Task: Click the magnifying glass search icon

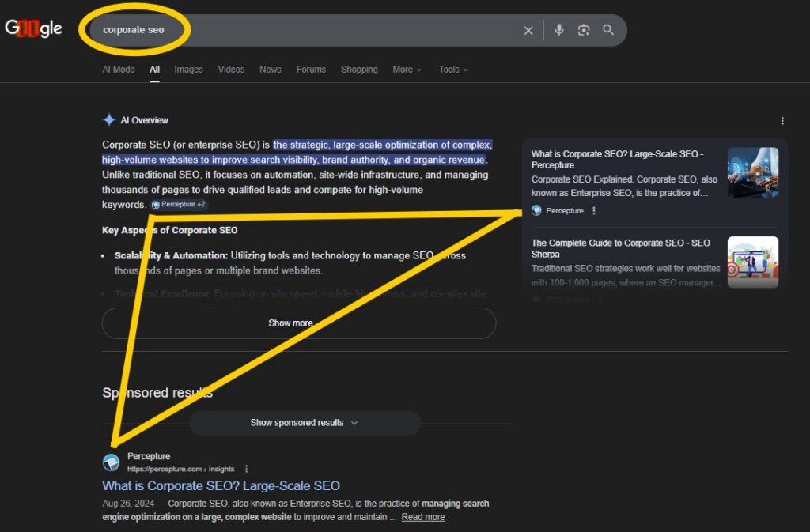Action: (x=608, y=30)
